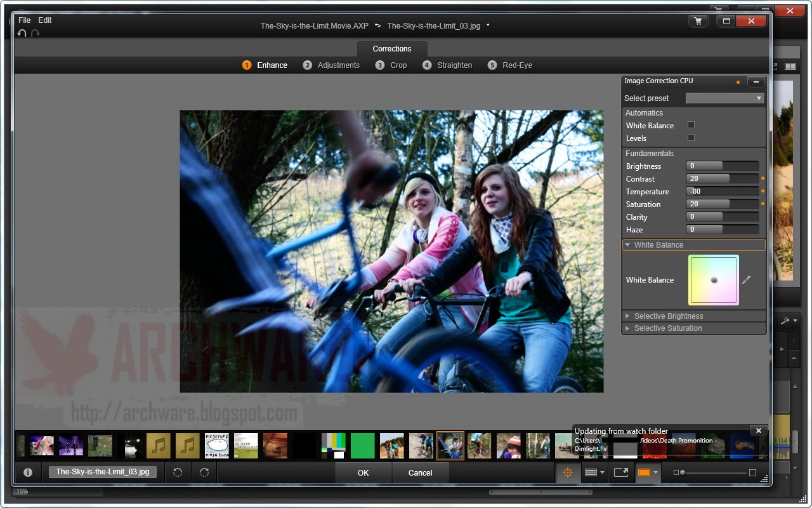Rotate image right with clockwise icon

204,472
